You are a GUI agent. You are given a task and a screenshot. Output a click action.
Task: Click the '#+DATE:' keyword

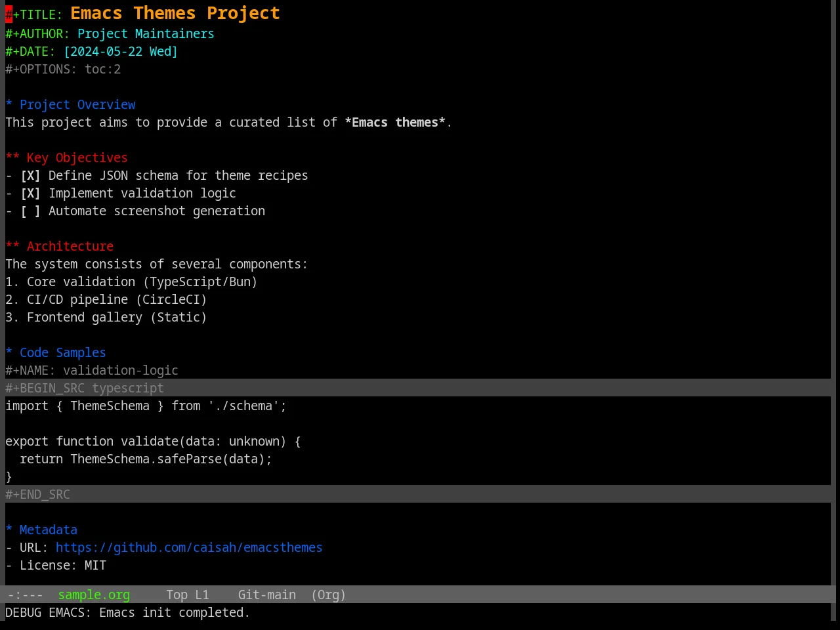pos(30,51)
